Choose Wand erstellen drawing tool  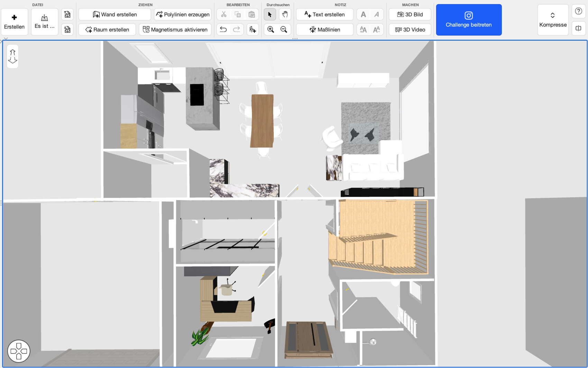(x=115, y=15)
